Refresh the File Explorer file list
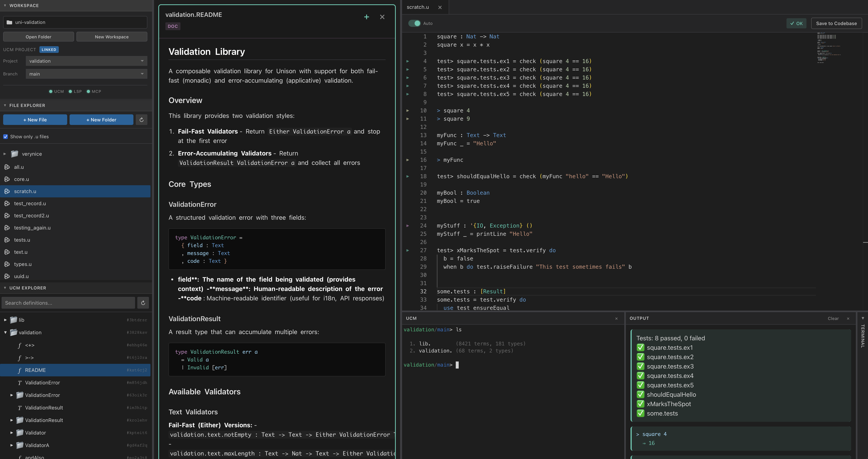This screenshot has height=459, width=868. pyautogui.click(x=141, y=120)
